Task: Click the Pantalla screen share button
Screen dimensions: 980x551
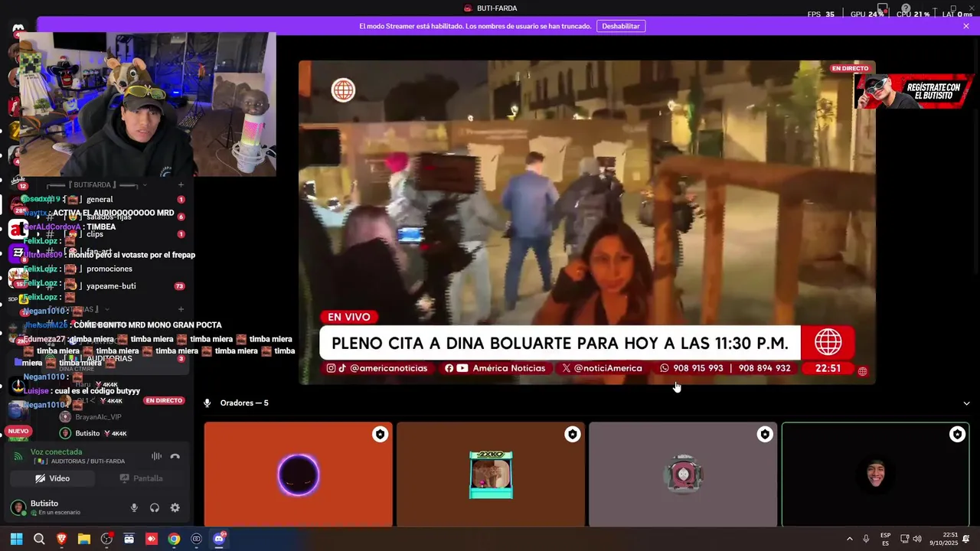Action: click(142, 478)
